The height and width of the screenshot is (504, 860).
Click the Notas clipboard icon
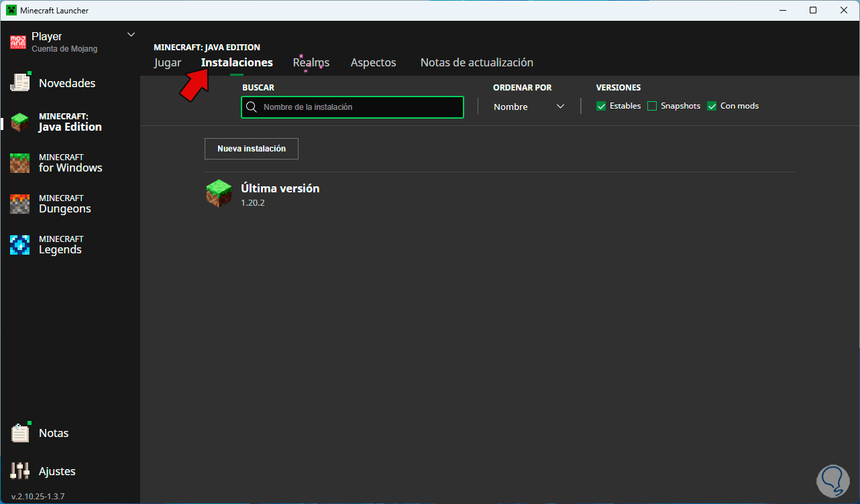coord(20,432)
